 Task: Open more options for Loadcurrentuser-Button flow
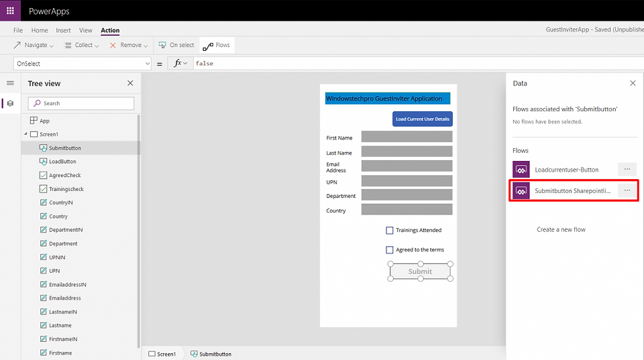tap(627, 169)
